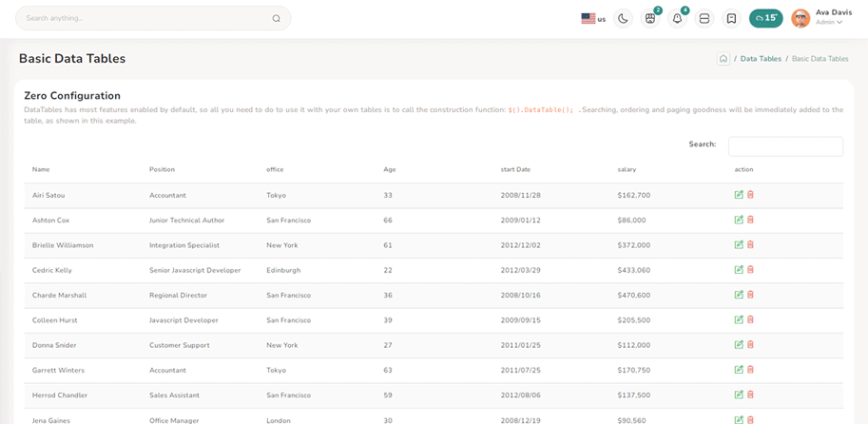The image size is (868, 424).
Task: Open the shop icon with badge 2
Action: click(650, 18)
